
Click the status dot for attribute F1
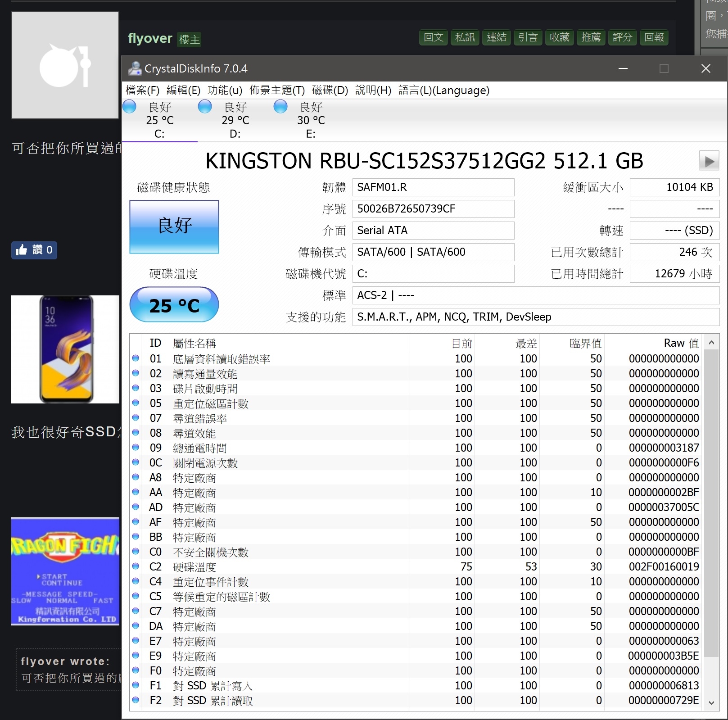click(x=136, y=685)
